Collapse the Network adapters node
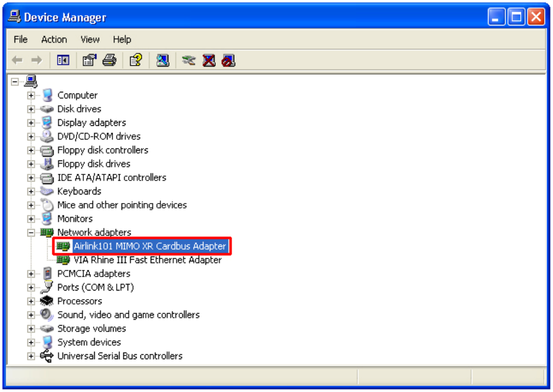 click(31, 233)
